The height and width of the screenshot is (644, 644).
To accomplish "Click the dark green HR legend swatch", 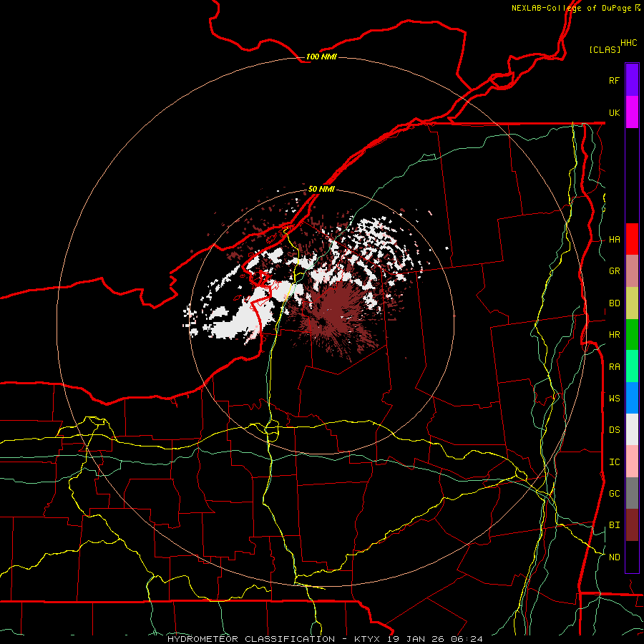I will tap(632, 335).
